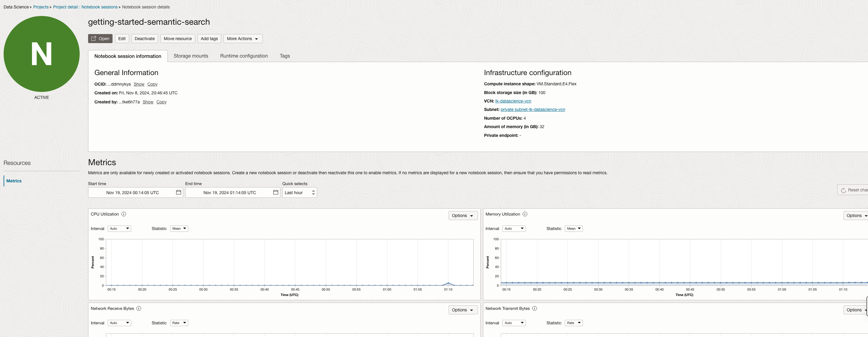Switch to the Storage mounts tab

coord(191,56)
